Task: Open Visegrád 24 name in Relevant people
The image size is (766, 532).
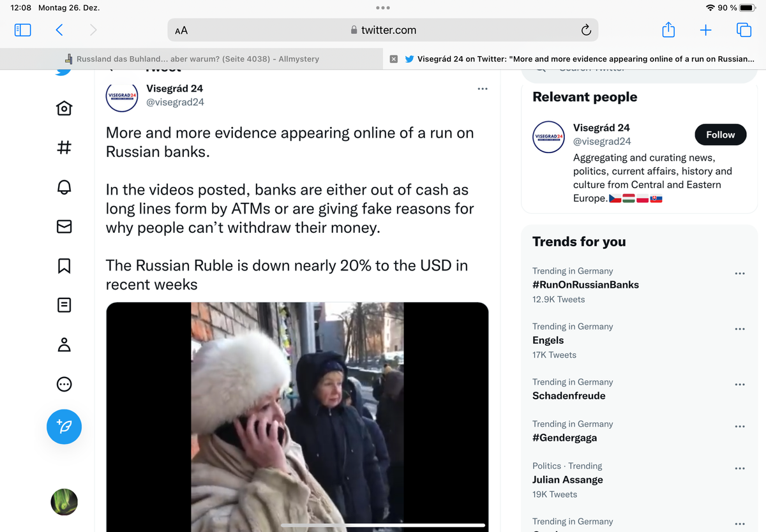Action: (x=601, y=128)
